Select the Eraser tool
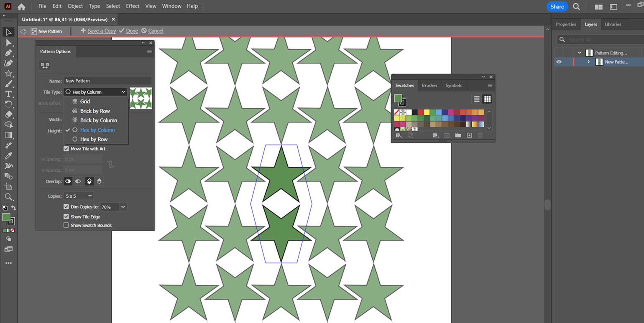 click(8, 114)
